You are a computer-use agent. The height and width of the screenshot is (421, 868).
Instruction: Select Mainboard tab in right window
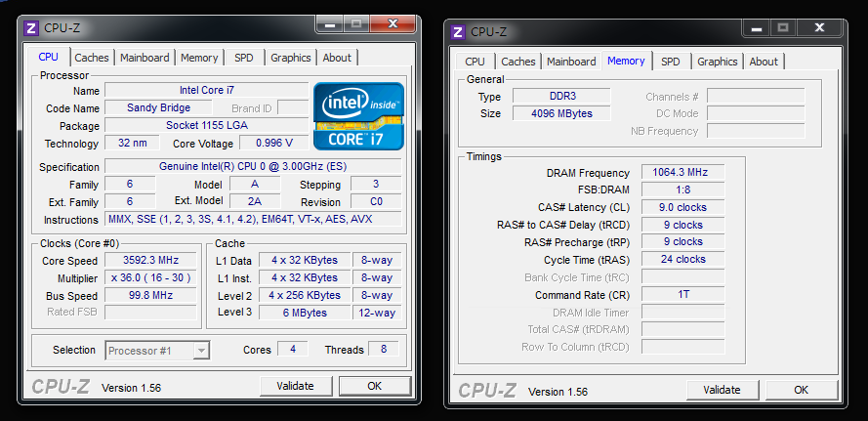point(571,62)
